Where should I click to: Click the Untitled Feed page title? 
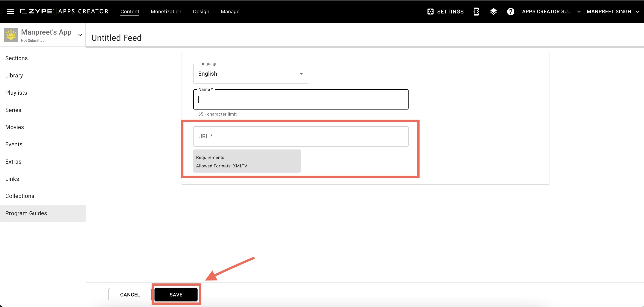117,38
